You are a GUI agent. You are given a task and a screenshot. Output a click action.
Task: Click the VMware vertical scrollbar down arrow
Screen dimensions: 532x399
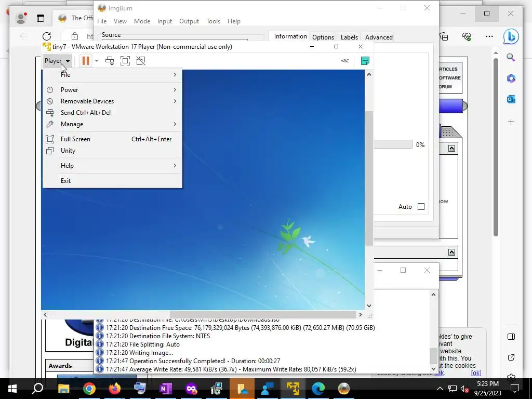pos(369,305)
